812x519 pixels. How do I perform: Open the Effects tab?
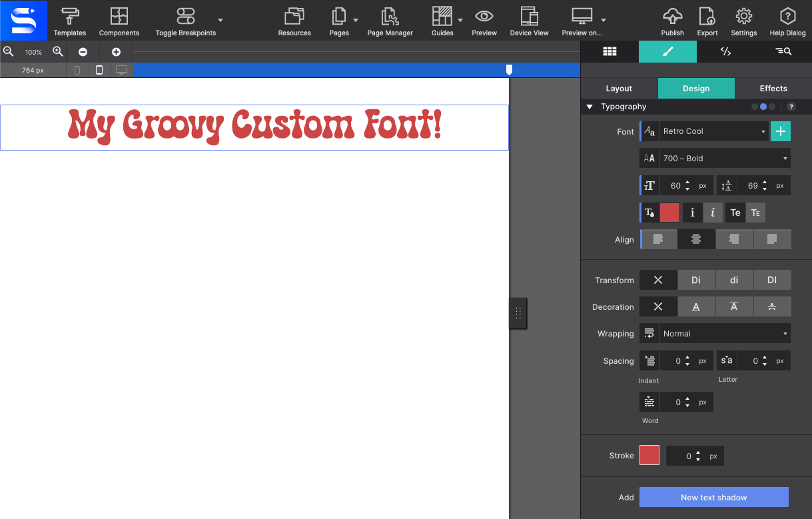(x=773, y=88)
